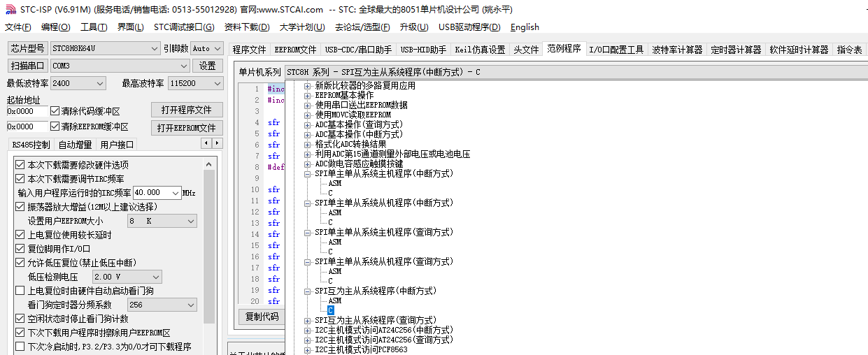This screenshot has height=355, width=868.
Task: Switch to the 波特率计算器 tab
Action: (677, 50)
